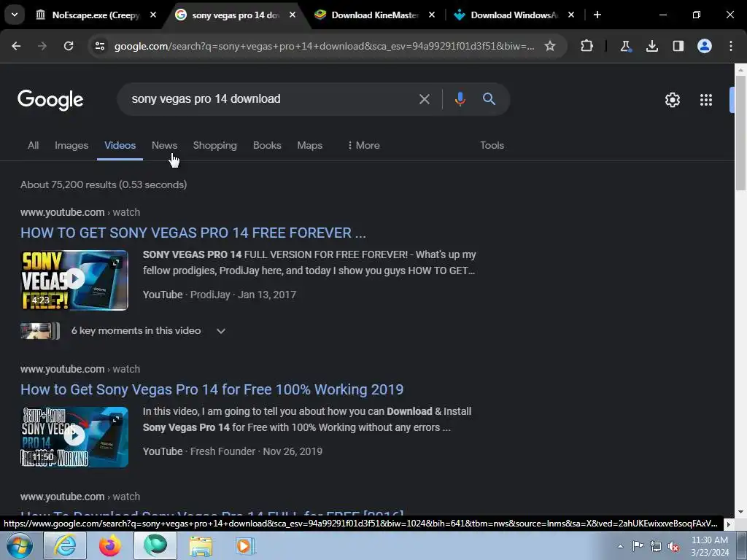Screen dimensions: 747x560
Task: Toggle the browser side panel
Action: pyautogui.click(x=678, y=46)
